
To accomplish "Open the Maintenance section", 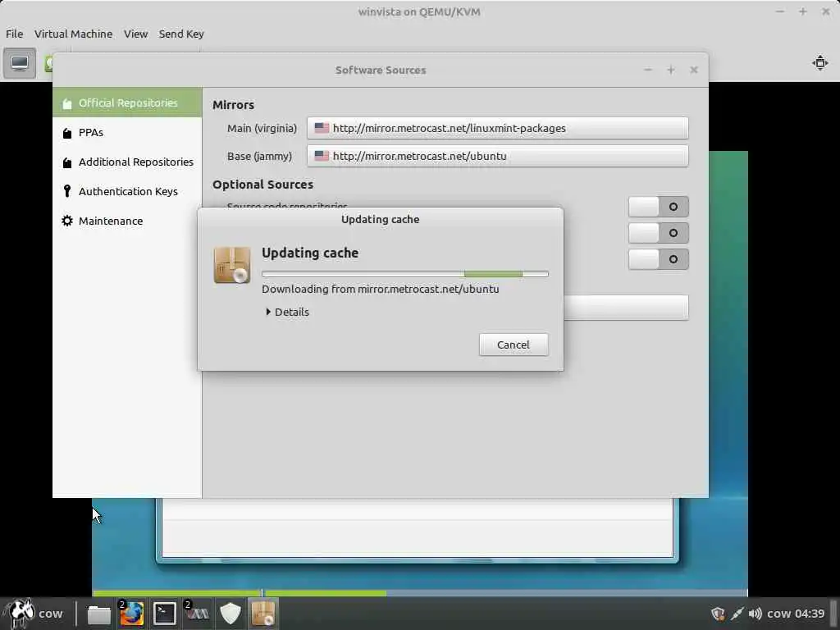I will [127, 221].
